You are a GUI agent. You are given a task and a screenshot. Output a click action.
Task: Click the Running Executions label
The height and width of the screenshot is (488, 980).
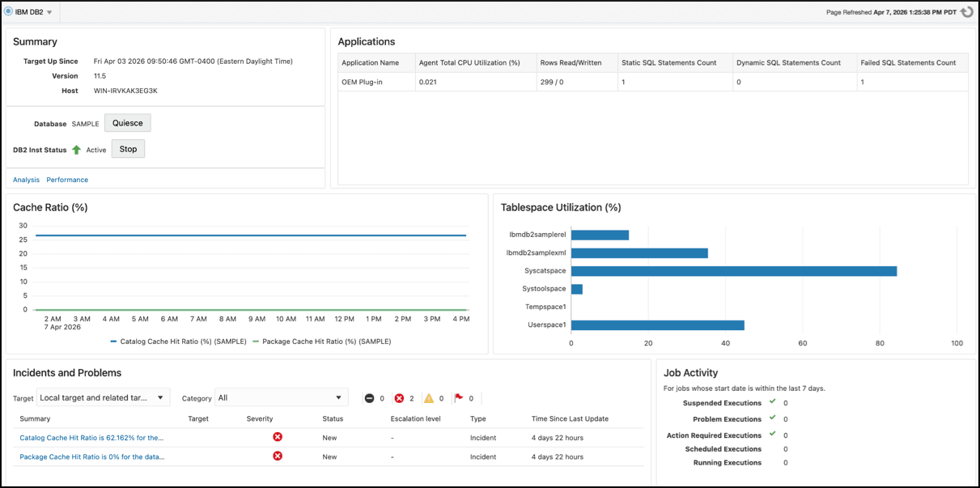click(x=728, y=463)
